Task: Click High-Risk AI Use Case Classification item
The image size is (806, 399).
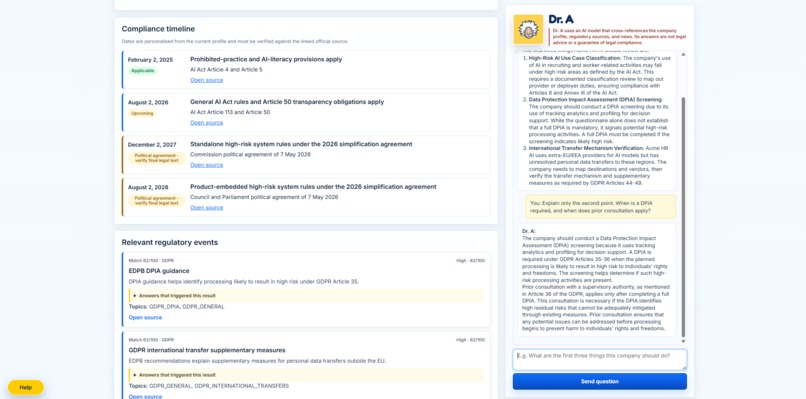Action: [599, 76]
